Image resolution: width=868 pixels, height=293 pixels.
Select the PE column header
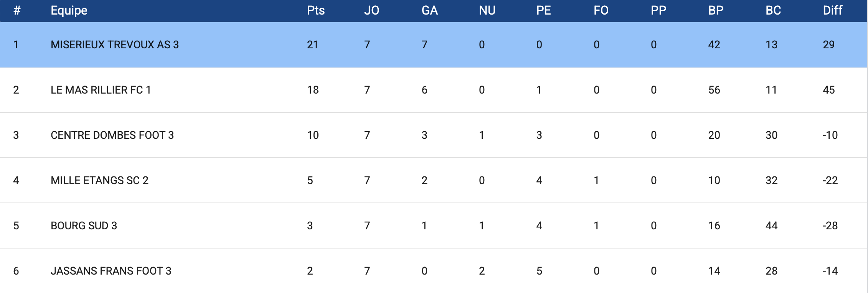pyautogui.click(x=543, y=10)
